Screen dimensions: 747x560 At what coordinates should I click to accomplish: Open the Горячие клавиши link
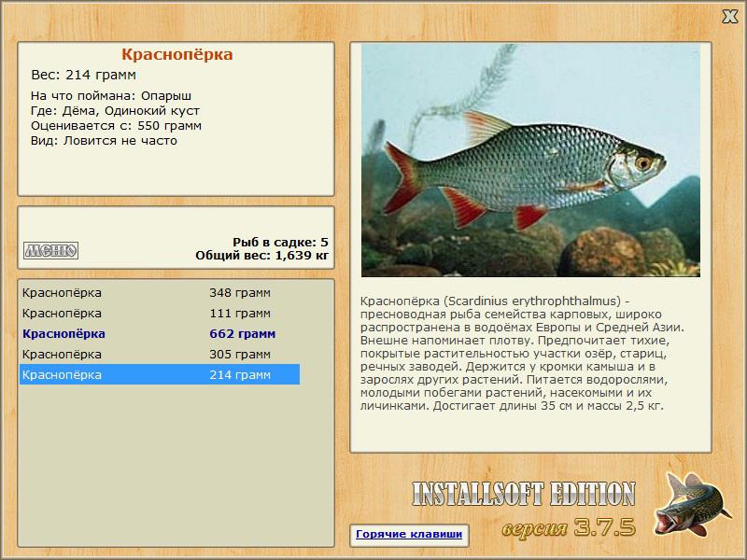tap(409, 534)
